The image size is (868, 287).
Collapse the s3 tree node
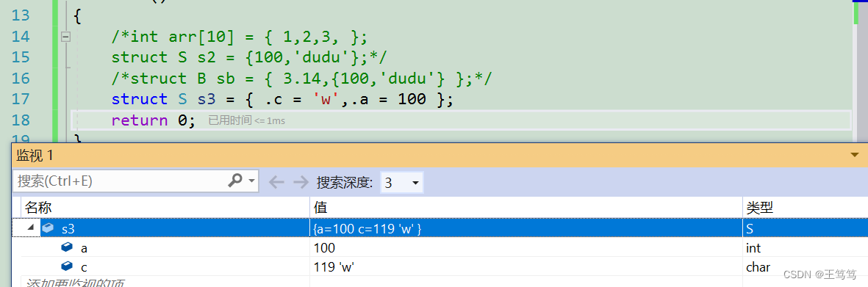30,228
